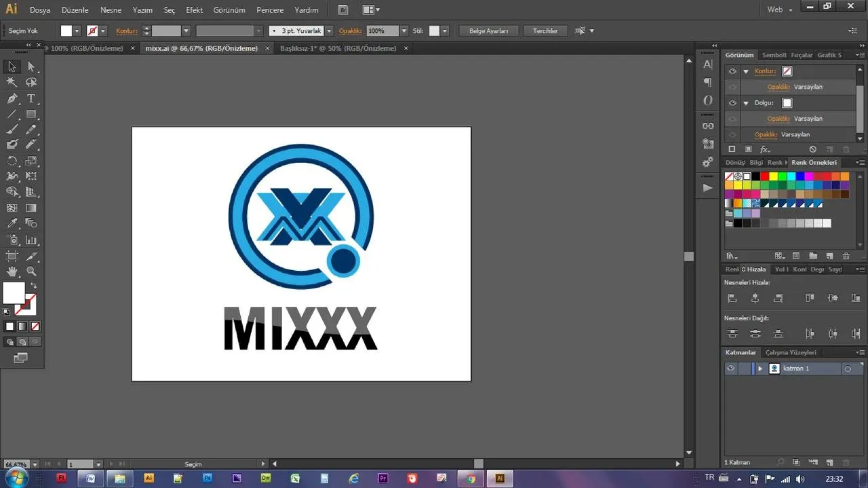
Task: Collapse the Kontur attribute triangle
Action: click(x=746, y=71)
